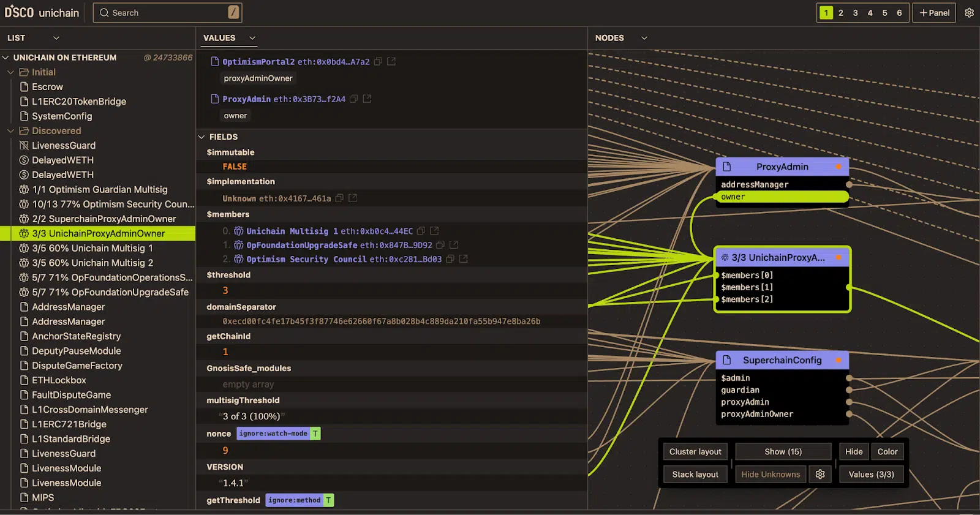Click the Hide button in node controls

pos(854,451)
